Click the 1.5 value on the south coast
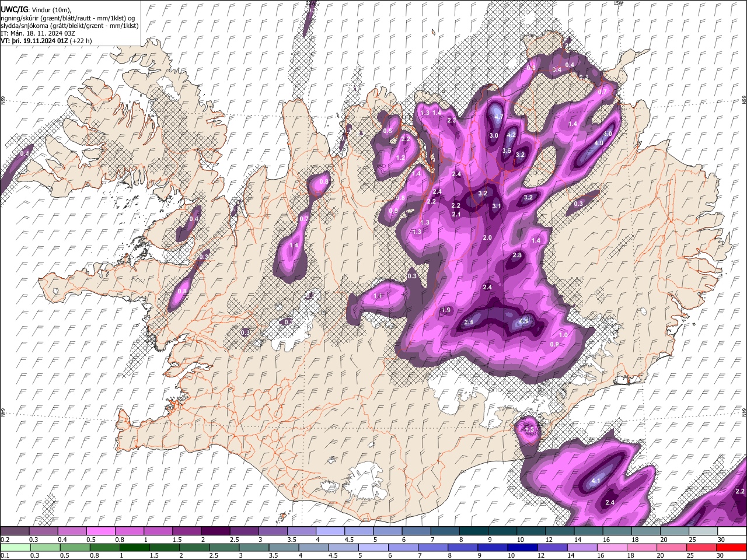 click(x=529, y=429)
